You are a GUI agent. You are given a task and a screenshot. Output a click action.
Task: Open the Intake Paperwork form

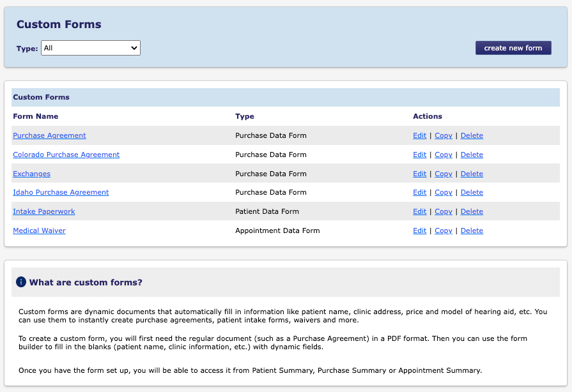click(43, 212)
